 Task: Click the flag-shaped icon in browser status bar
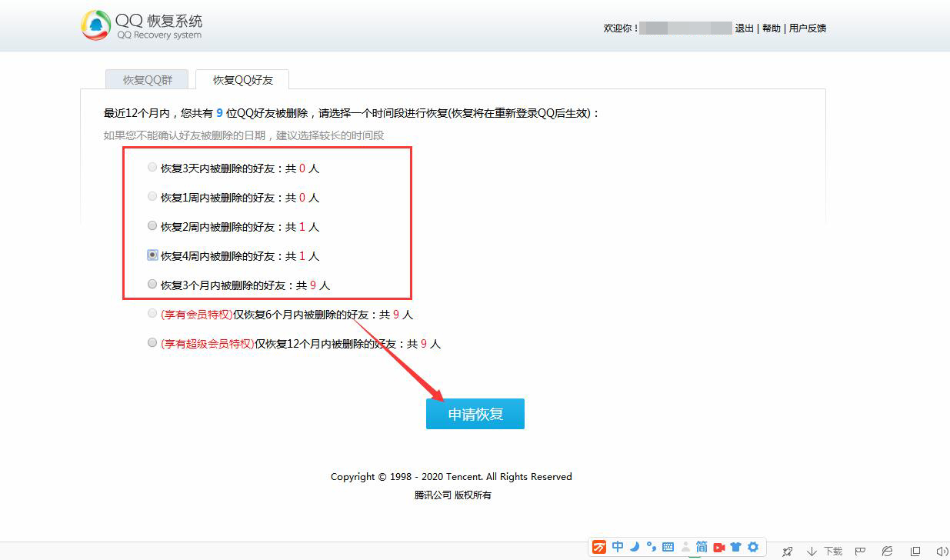coord(861,551)
